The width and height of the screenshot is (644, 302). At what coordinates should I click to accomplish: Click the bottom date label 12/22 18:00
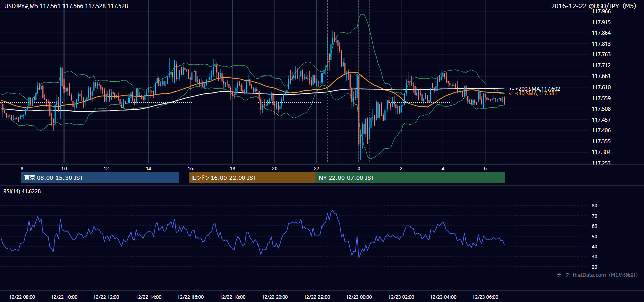click(x=232, y=297)
